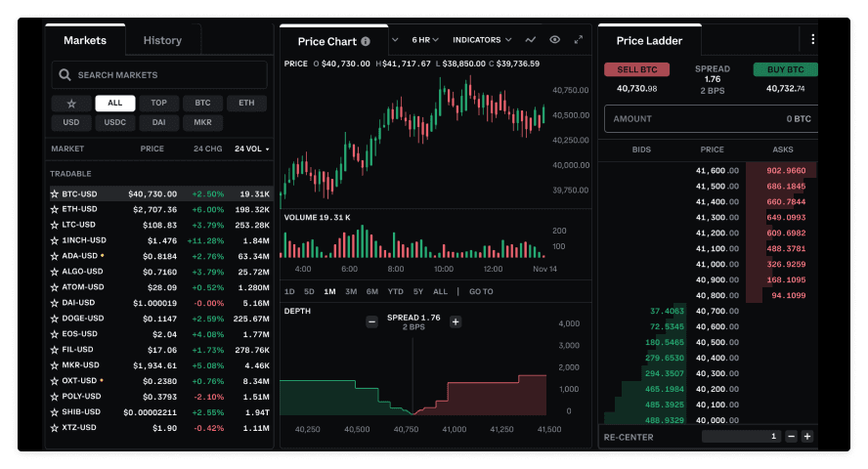Viewport: 868px width, 469px height.
Task: Click the Price Chart info icon
Action: (x=366, y=41)
